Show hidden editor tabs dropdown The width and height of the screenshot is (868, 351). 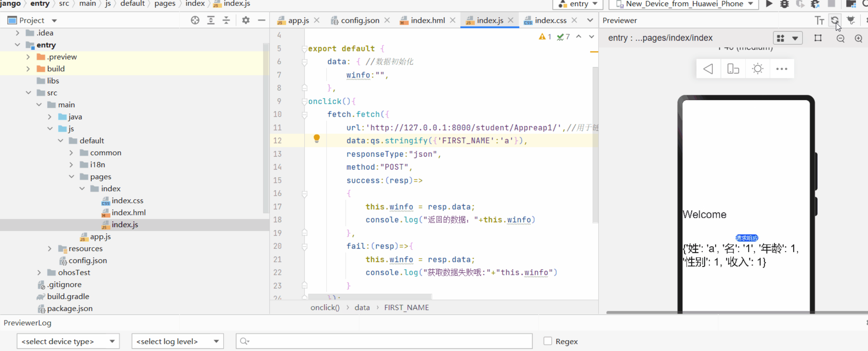point(590,20)
